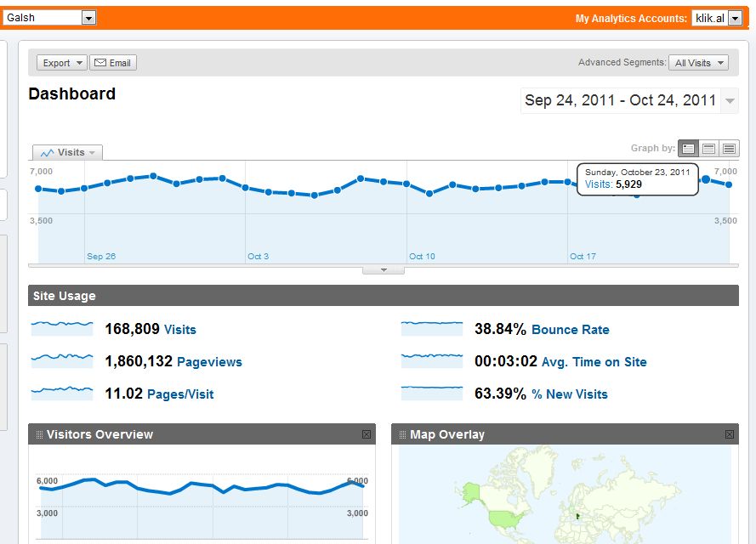The image size is (756, 544).
Task: Click the Avg. Time on Site sparkline
Action: (432, 360)
